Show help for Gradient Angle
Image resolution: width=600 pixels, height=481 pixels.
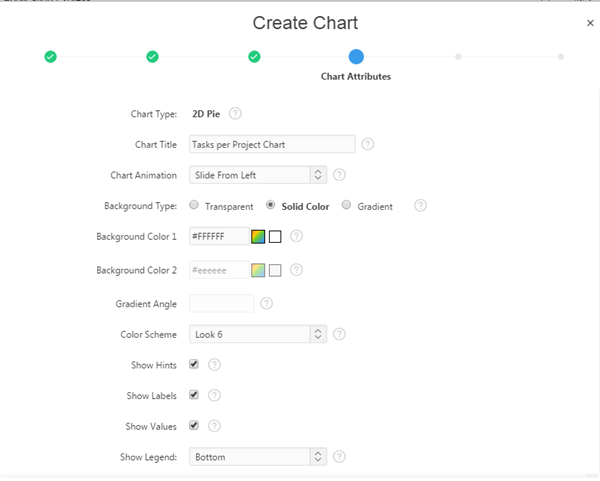point(266,303)
